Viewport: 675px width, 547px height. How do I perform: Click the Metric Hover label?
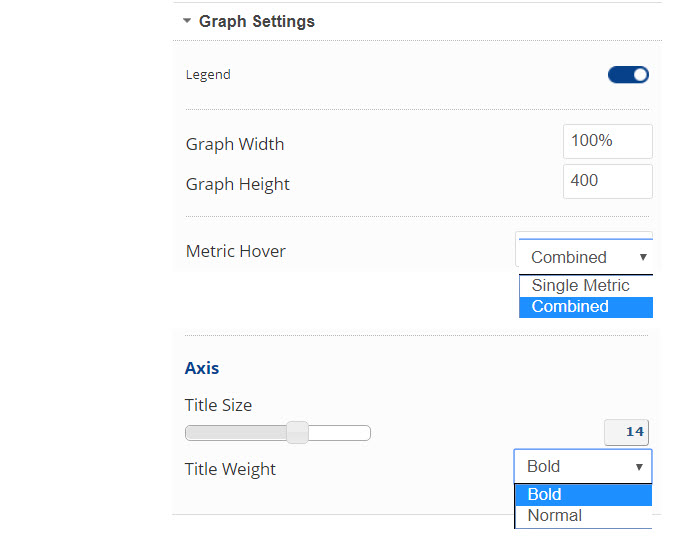236,251
